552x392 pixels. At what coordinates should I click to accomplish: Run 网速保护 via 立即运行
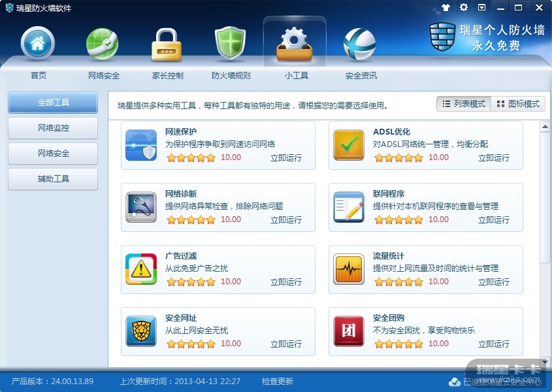(286, 158)
